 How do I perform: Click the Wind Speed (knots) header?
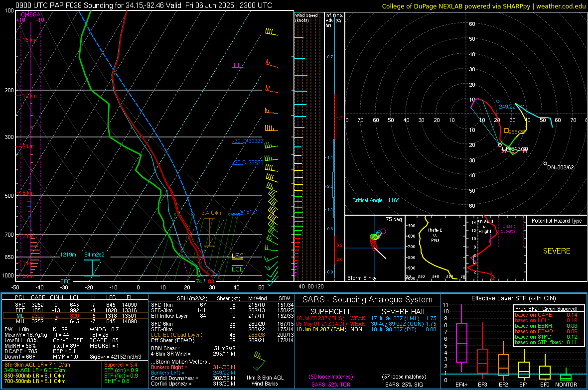(x=306, y=17)
